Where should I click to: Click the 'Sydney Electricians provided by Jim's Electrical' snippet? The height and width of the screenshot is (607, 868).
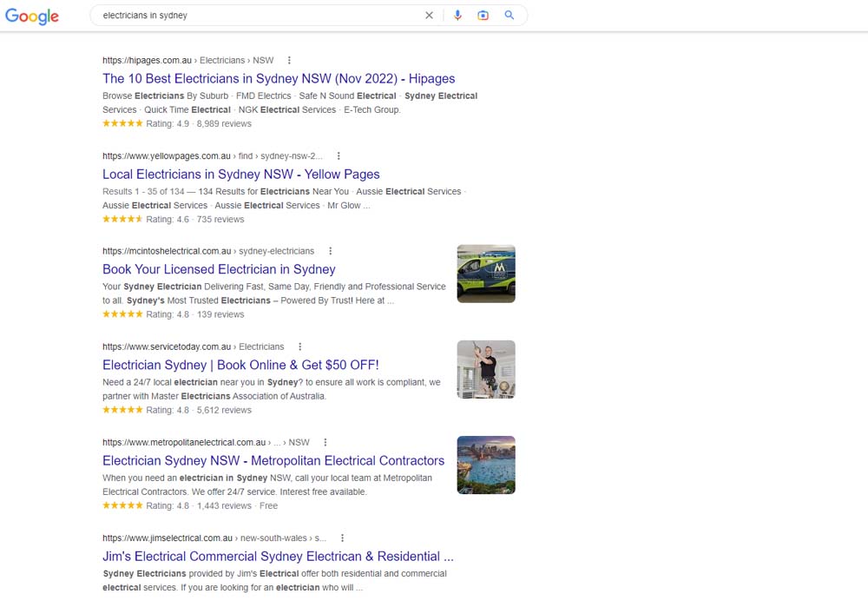click(x=200, y=574)
